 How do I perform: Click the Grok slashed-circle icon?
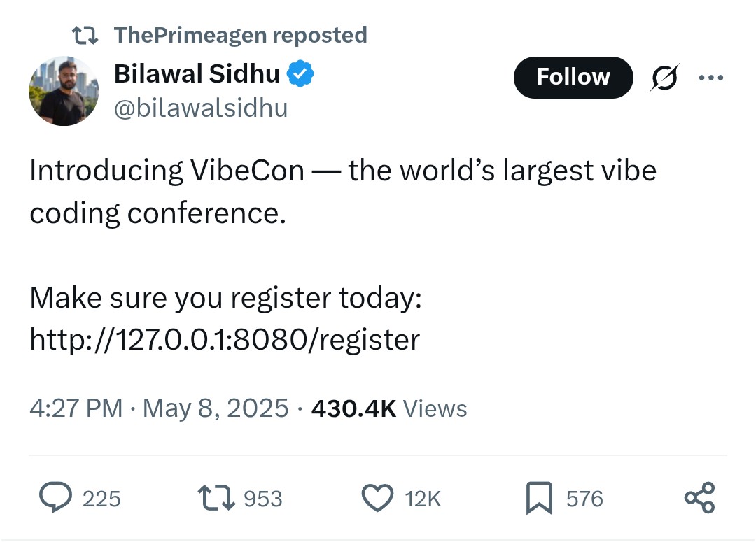pos(664,78)
